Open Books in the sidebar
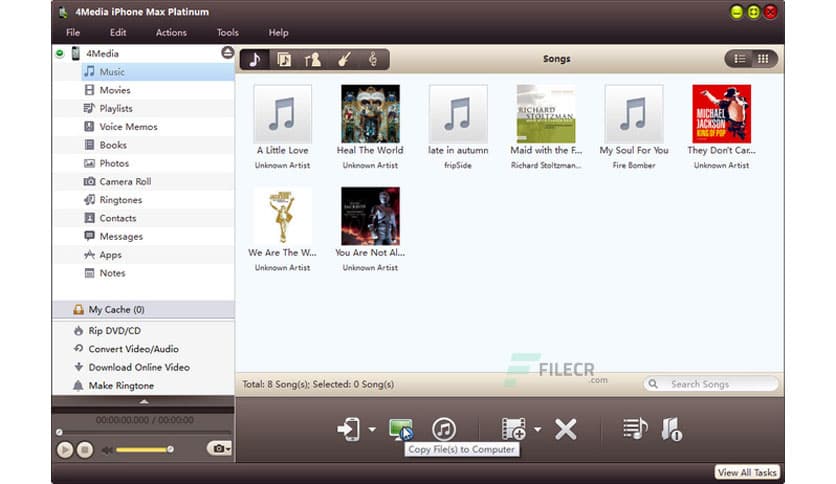Screen dimensions: 836x484 tap(158, 145)
